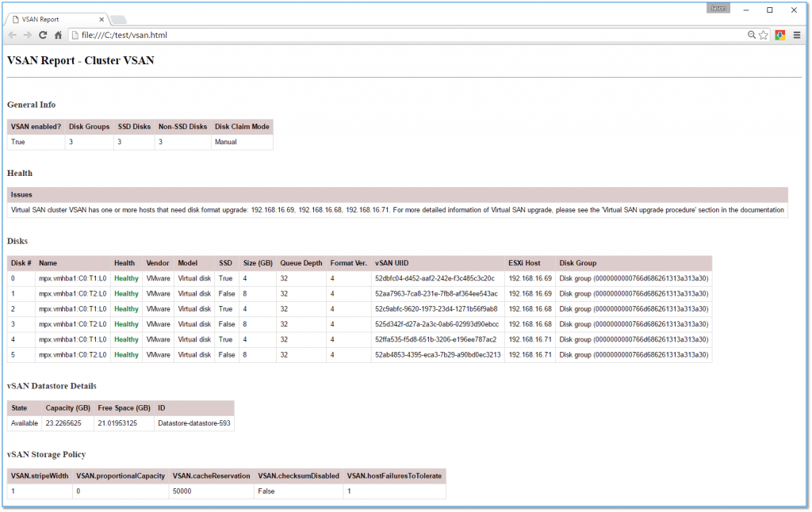
Task: Click the UUID 525d342f-d27a-2a3c-0ab6-02993d90ebcc
Action: pos(437,325)
